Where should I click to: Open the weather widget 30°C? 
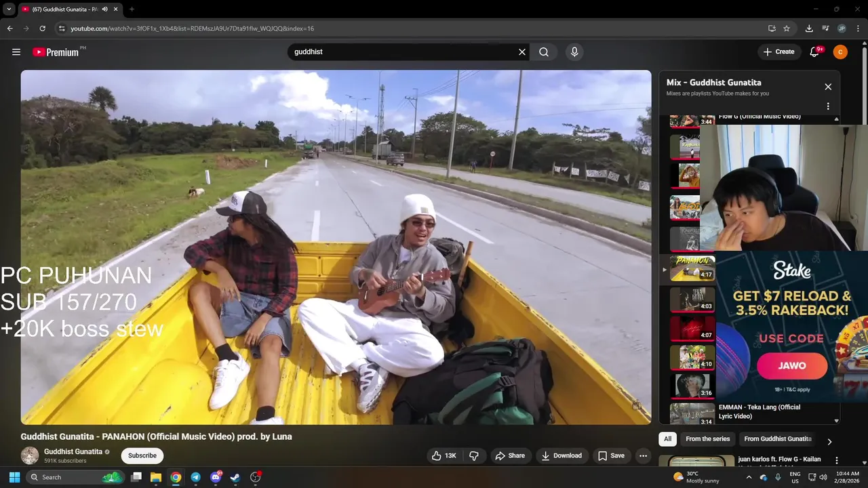pos(696,477)
